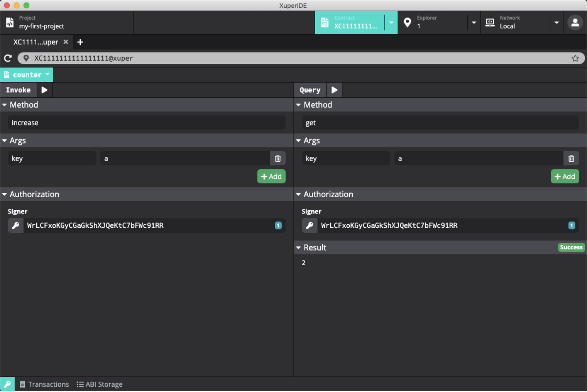Delete the Query key argument with the trash icon

[571, 159]
